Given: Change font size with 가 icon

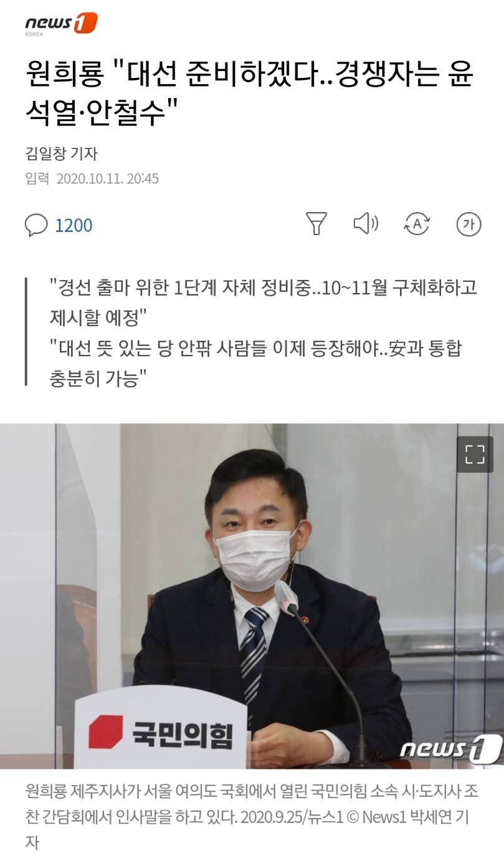Looking at the screenshot, I should tap(469, 224).
